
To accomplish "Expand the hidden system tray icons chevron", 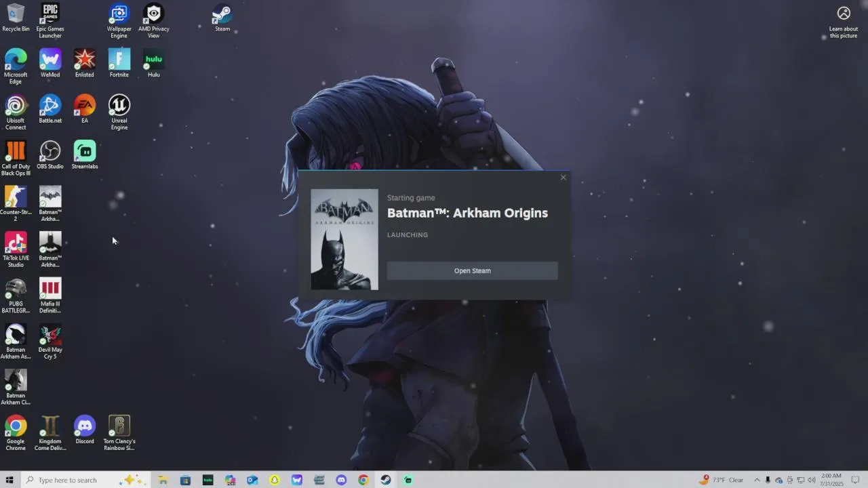I will point(757,480).
